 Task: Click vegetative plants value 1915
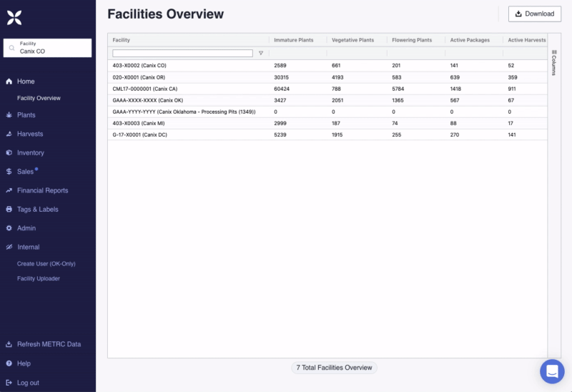tap(337, 134)
